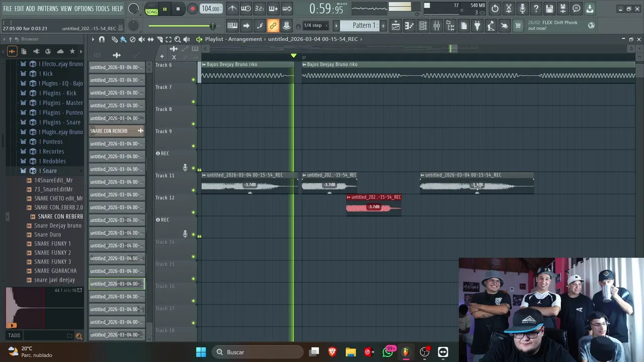The width and height of the screenshot is (644, 362).
Task: Toggle multilink to controllers knob icon
Action: click(286, 26)
